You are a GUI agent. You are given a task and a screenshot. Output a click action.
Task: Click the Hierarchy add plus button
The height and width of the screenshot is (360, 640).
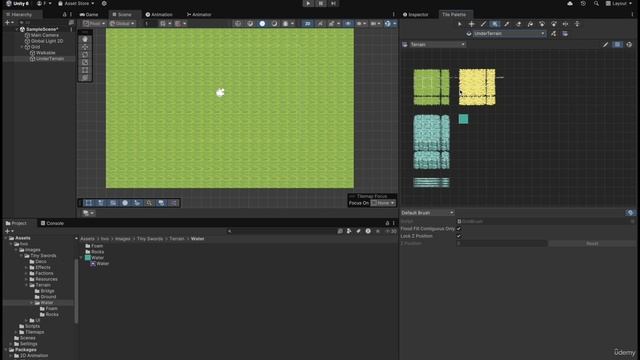point(7,23)
